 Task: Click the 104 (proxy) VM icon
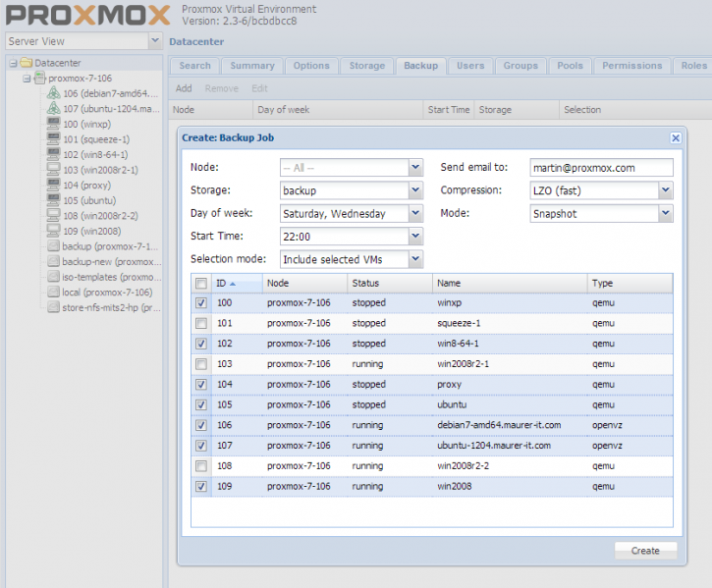[x=54, y=185]
